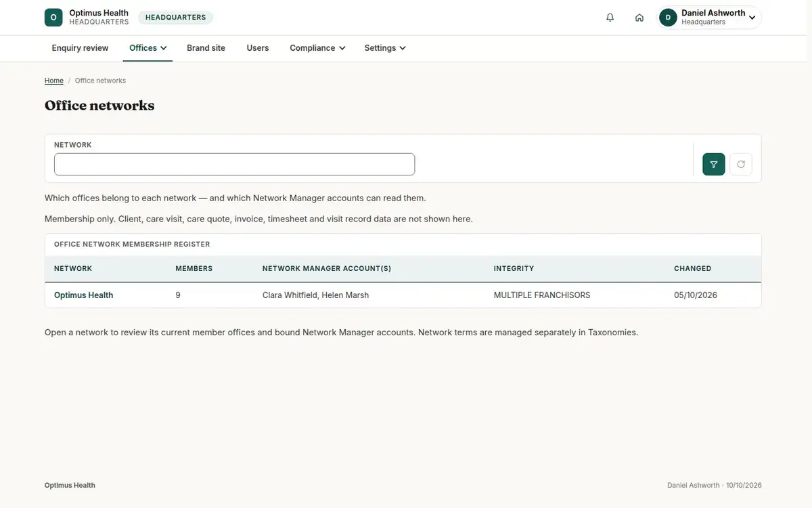This screenshot has width=812, height=508.
Task: Click the Changed column header
Action: coord(693,269)
